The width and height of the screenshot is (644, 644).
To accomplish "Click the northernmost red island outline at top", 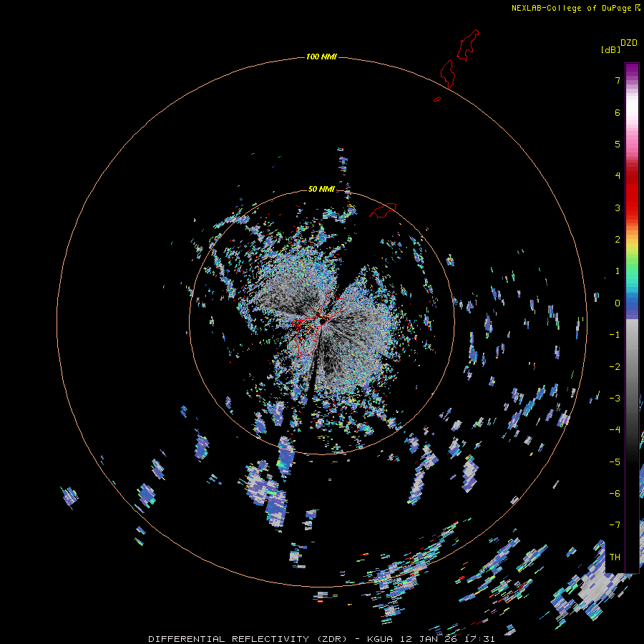I will [x=468, y=45].
